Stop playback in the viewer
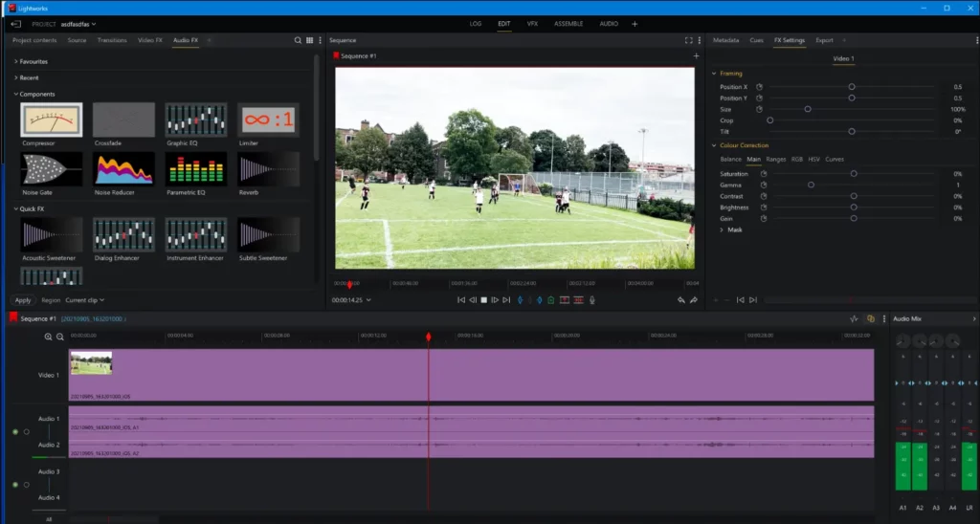The width and height of the screenshot is (980, 524). pos(484,300)
